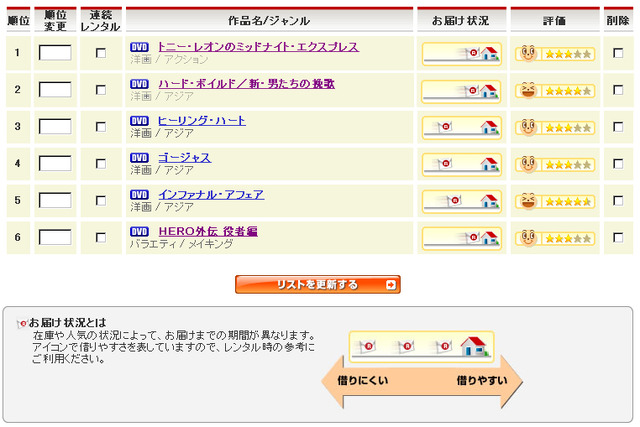
Task: Check 連続レンタル box for インファナル・アフェア
Action: click(x=100, y=201)
